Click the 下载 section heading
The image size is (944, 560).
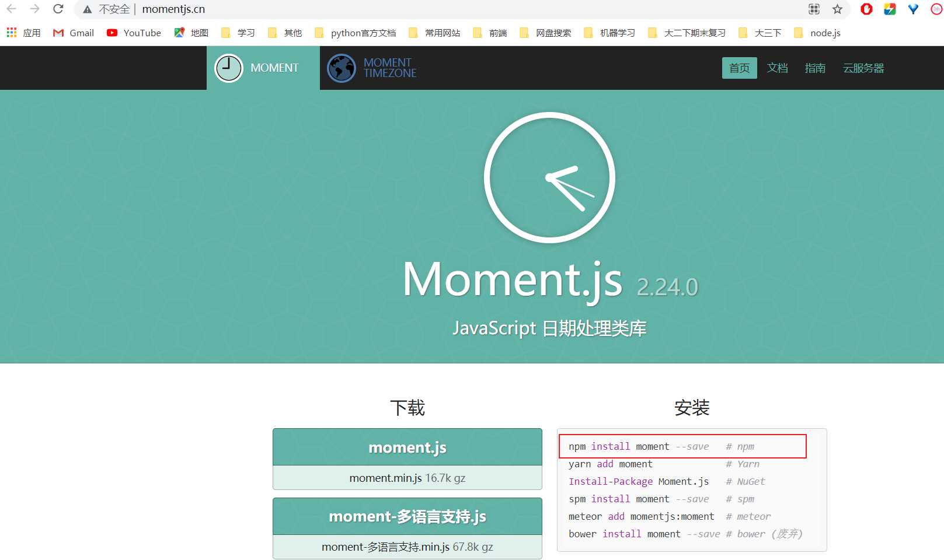point(407,408)
